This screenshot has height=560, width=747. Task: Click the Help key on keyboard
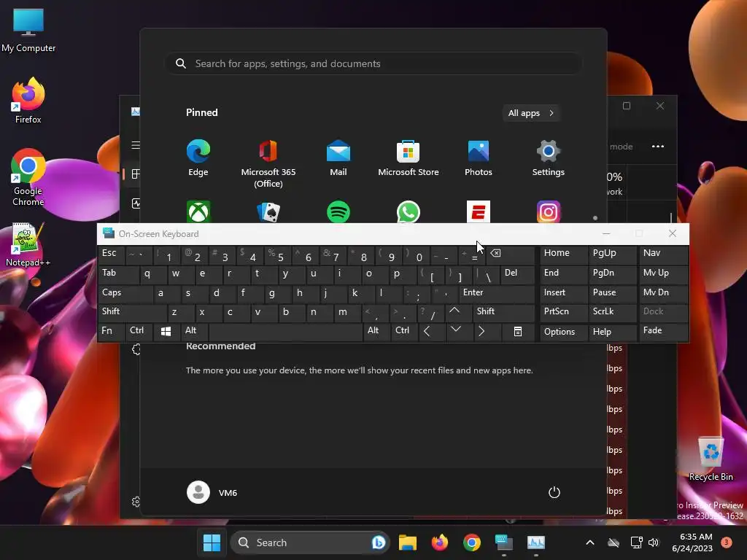pyautogui.click(x=612, y=332)
